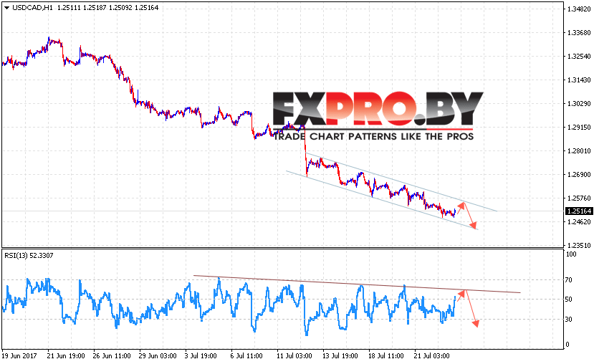Select the lower channel trendline on price chart
This screenshot has width=594, height=364.
point(382,201)
